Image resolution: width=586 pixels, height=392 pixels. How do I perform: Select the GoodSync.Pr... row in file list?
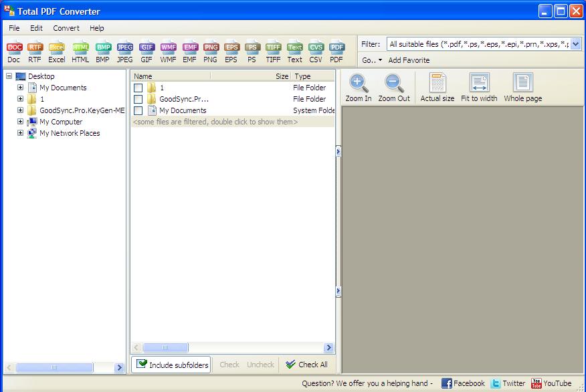(x=232, y=99)
